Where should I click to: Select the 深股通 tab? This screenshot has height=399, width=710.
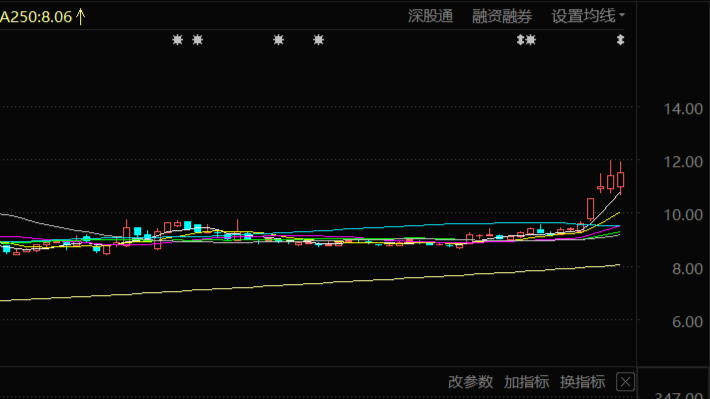click(x=430, y=16)
